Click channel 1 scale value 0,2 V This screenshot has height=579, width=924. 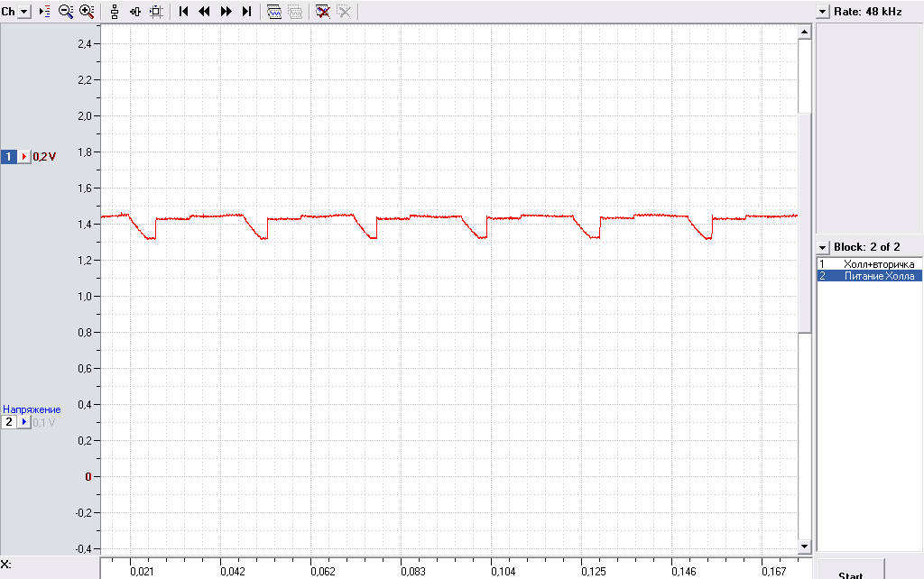44,157
